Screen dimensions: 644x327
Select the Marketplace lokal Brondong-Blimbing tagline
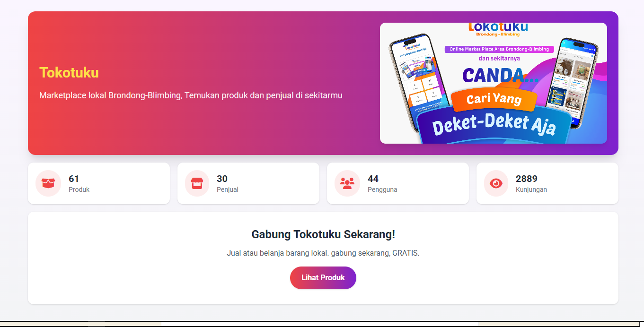[x=191, y=95]
